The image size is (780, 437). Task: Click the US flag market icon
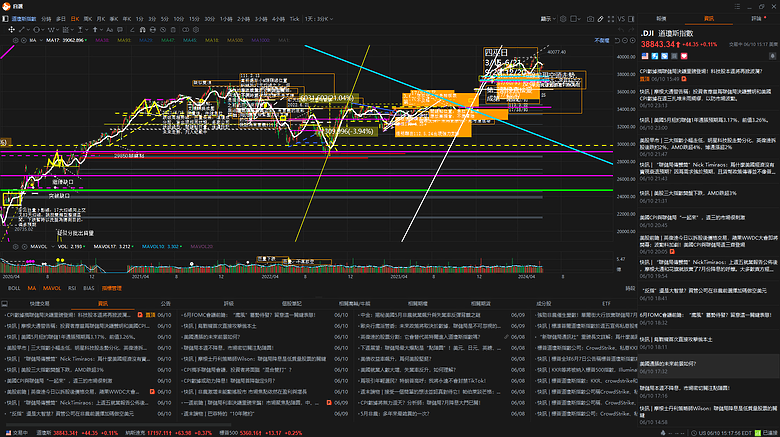645,56
